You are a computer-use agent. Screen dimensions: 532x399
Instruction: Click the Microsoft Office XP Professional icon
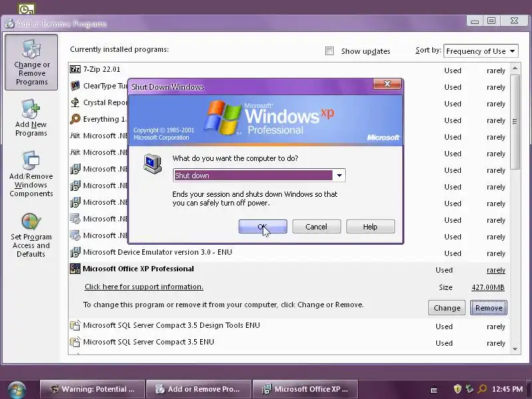pos(75,269)
